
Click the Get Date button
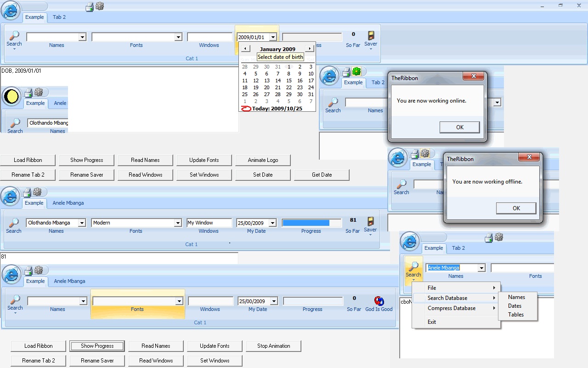point(322,175)
